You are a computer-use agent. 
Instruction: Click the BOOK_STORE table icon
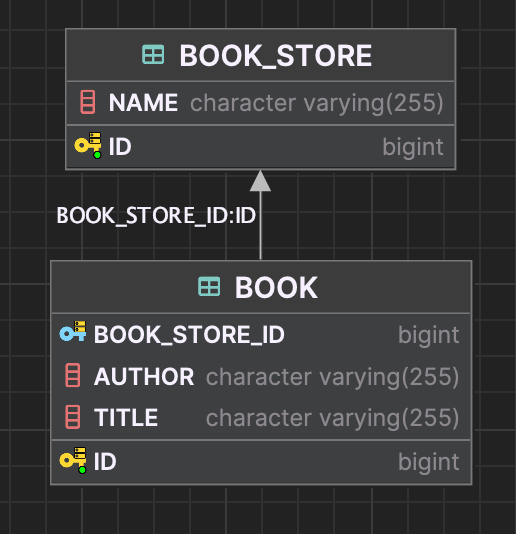153,55
